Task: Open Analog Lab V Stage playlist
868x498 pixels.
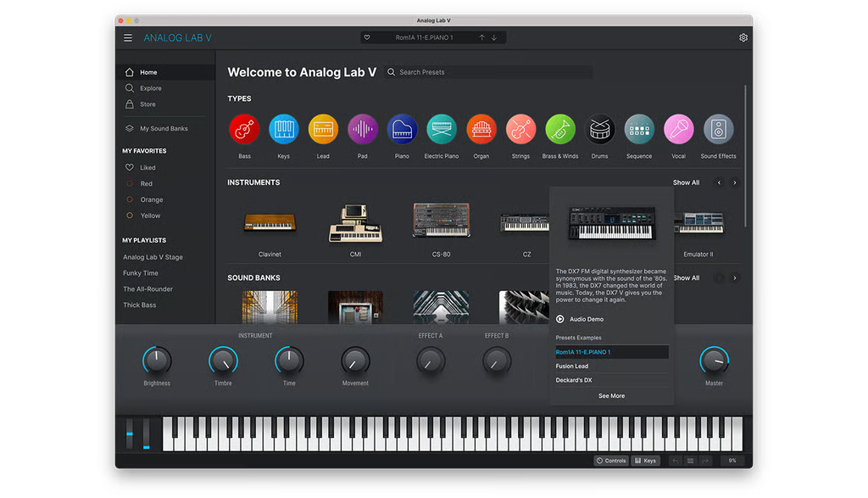Action: (x=153, y=257)
